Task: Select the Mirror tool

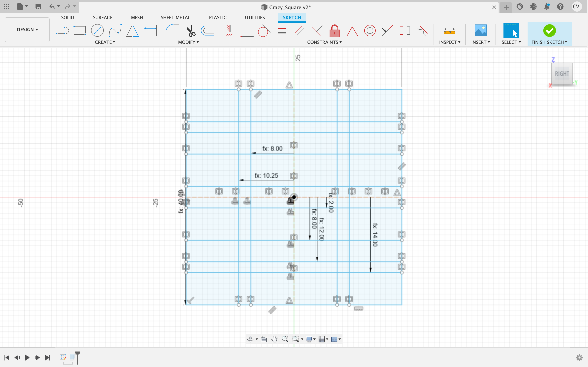Action: pyautogui.click(x=133, y=31)
